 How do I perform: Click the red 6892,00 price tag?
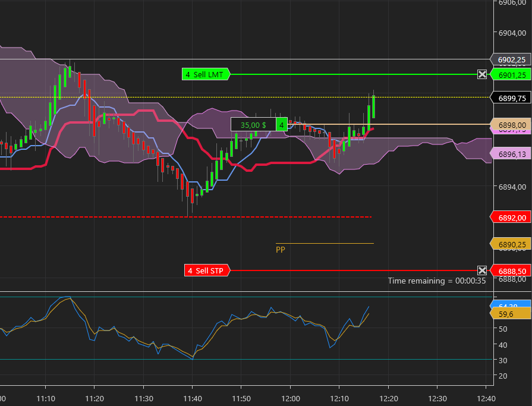511,218
